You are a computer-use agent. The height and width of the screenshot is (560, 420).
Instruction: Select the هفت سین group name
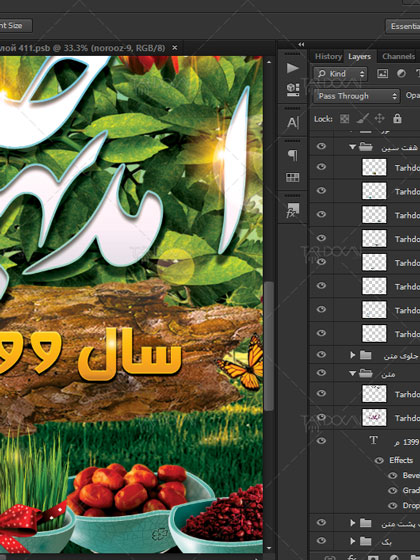pos(399,148)
